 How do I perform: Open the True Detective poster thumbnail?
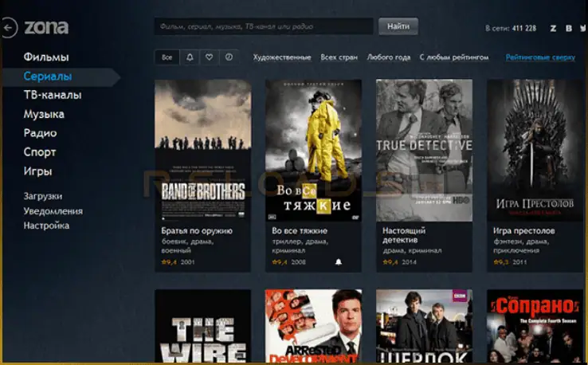[x=424, y=150]
